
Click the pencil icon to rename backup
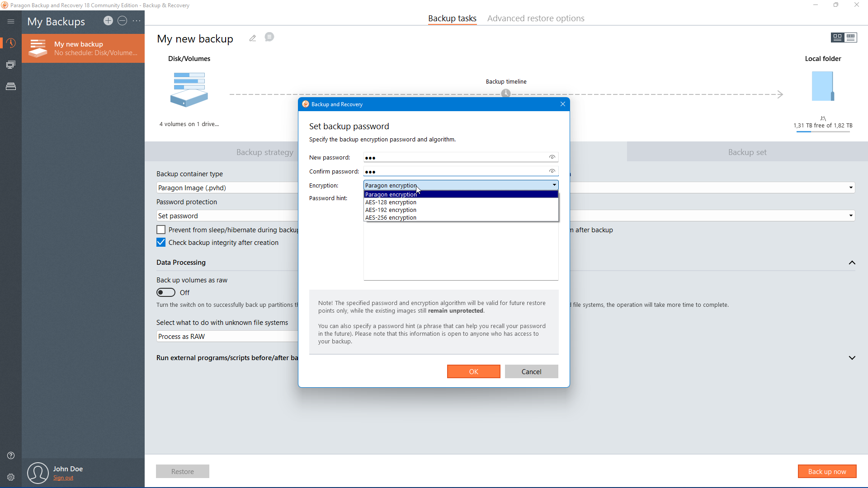[253, 38]
